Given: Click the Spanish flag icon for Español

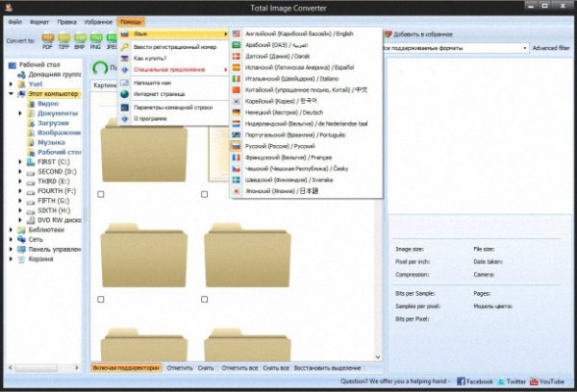Looking at the screenshot, I should 237,67.
